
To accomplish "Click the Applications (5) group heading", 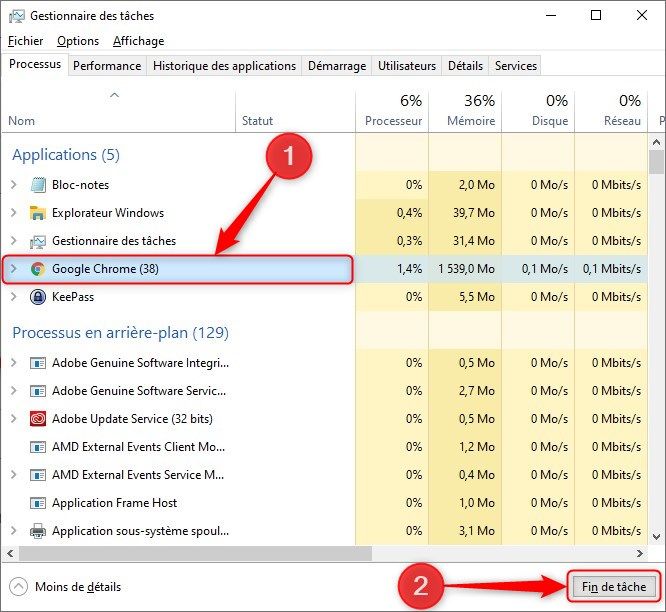I will (66, 155).
